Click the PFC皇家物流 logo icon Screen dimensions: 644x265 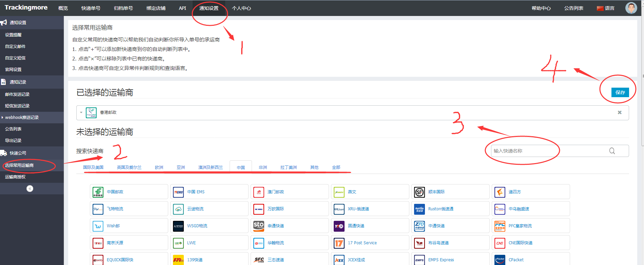500,226
